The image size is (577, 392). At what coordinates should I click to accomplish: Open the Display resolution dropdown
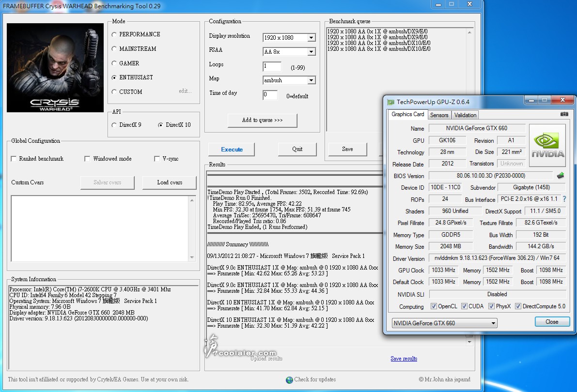click(312, 38)
